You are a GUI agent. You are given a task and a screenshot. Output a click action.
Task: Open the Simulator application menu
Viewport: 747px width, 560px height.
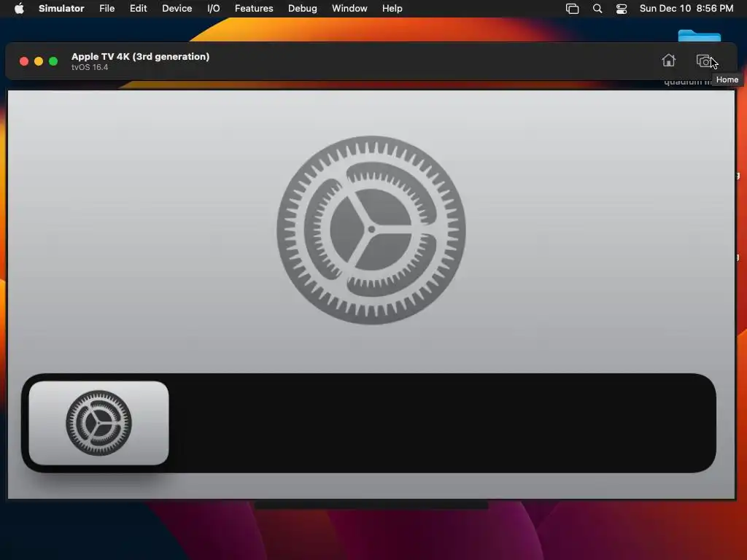(x=61, y=9)
